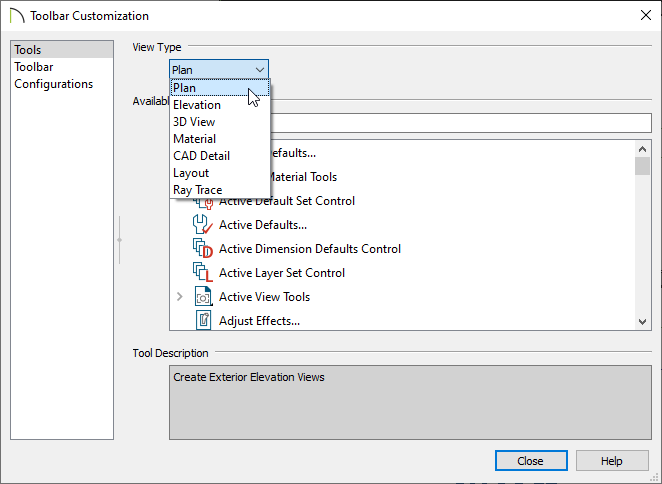Click the up arrow of the tools list scrollbar
The image size is (662, 484).
click(x=642, y=149)
